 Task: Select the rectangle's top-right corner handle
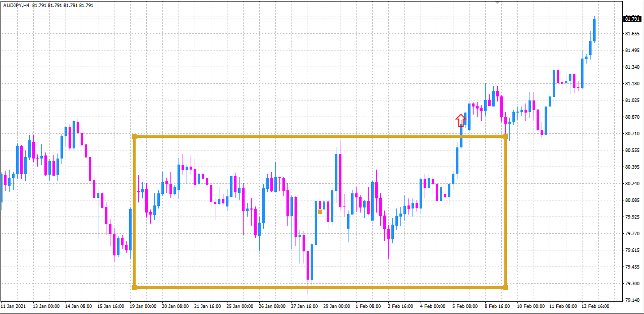point(505,136)
